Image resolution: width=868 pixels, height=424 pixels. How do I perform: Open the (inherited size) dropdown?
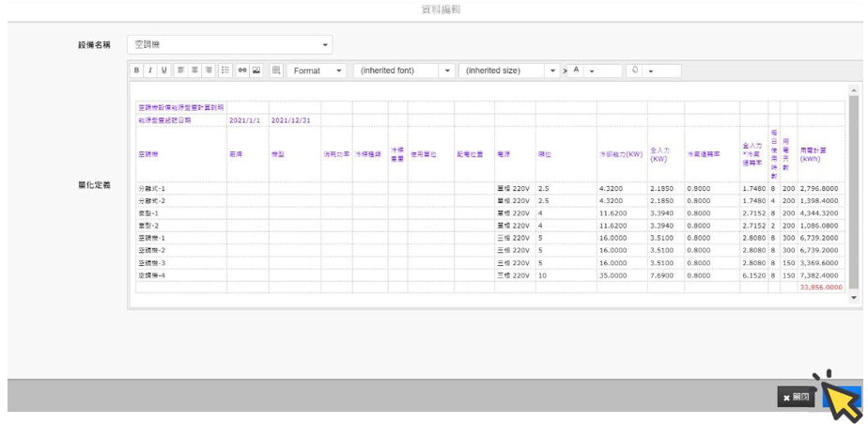(509, 71)
